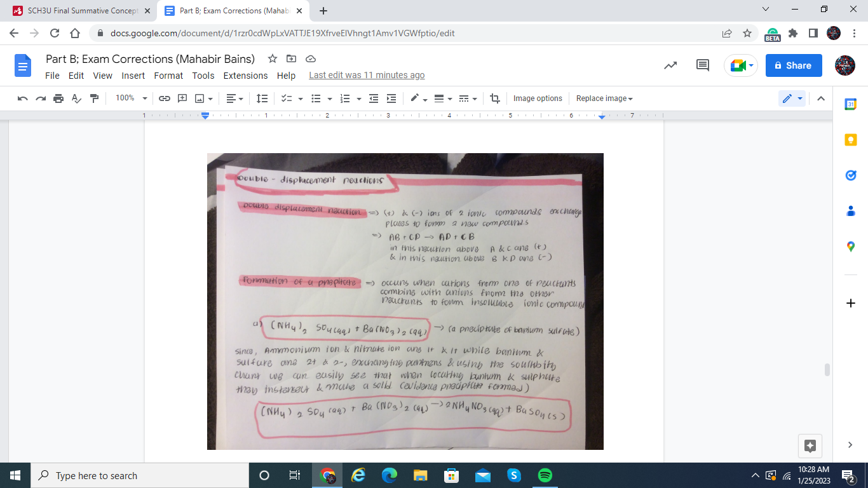Select the Paint format tool
Image resolution: width=868 pixels, height=488 pixels.
tap(92, 98)
